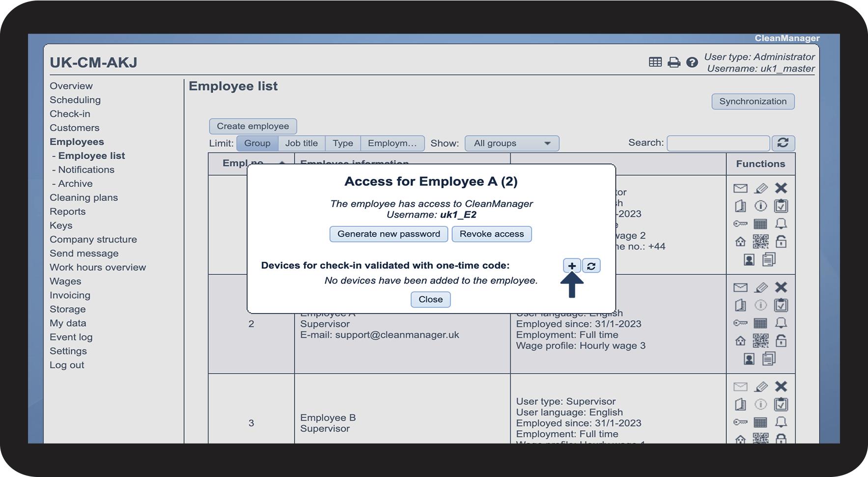Close the Access for Employee A dialog
Image resolution: width=868 pixels, height=477 pixels.
coord(431,300)
